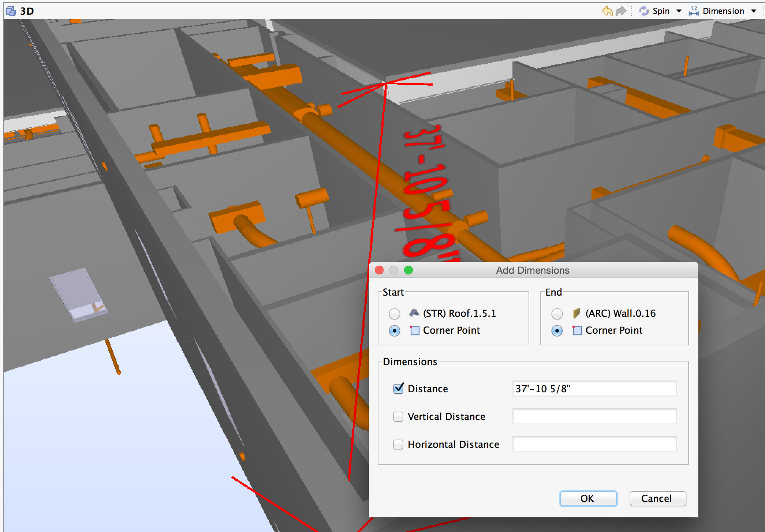Click the Dimension measure icon in toolbar

tap(694, 11)
